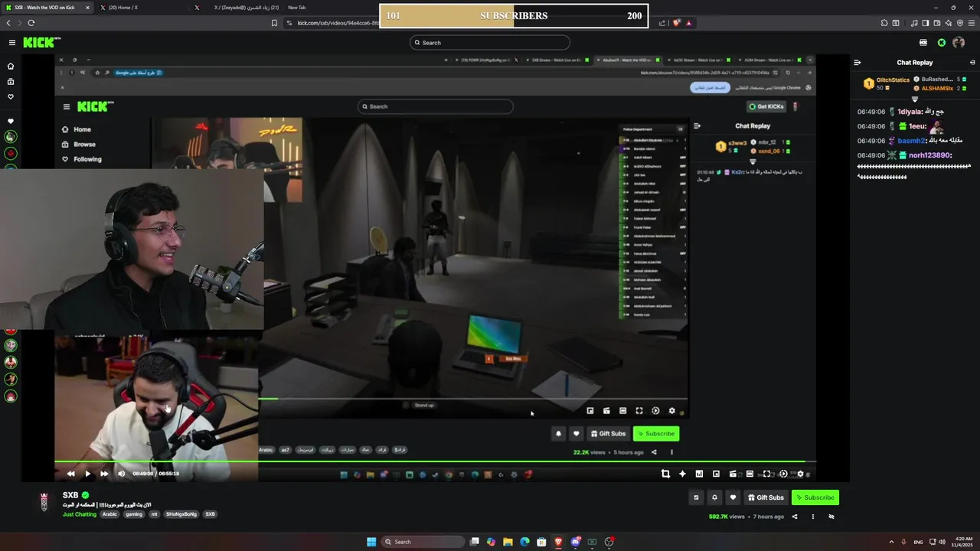The height and width of the screenshot is (551, 980).
Task: Click Gift Subs for SXB
Action: point(765,497)
